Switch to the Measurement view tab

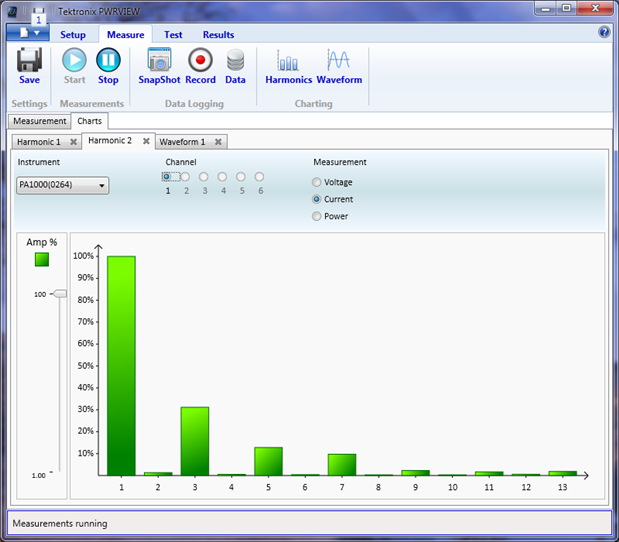(40, 121)
